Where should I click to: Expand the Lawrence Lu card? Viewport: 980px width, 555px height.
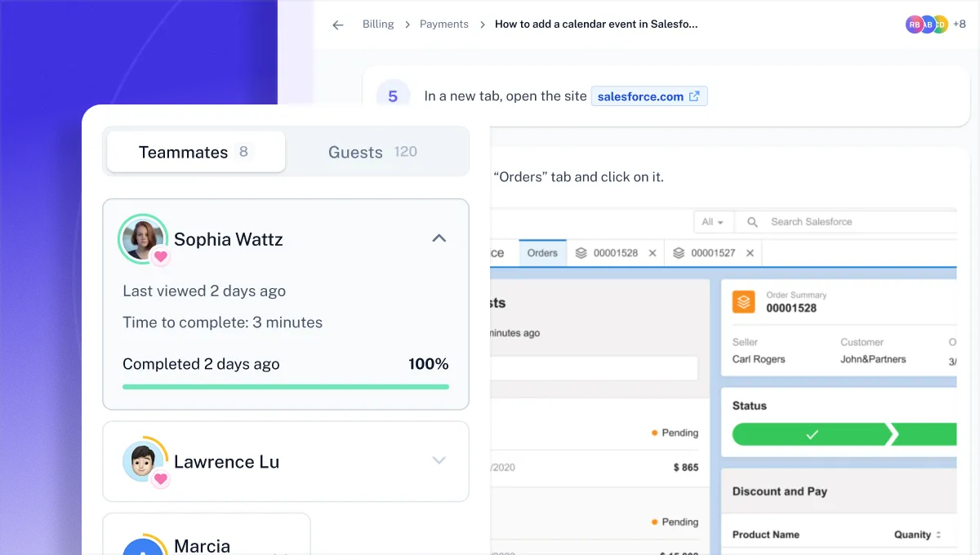coord(439,461)
